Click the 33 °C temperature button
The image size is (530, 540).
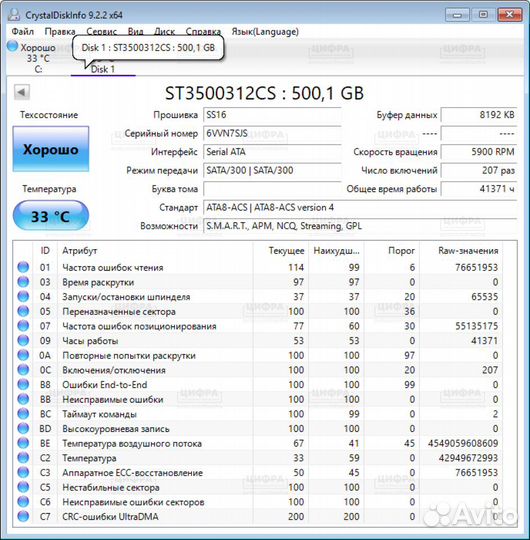[x=51, y=216]
